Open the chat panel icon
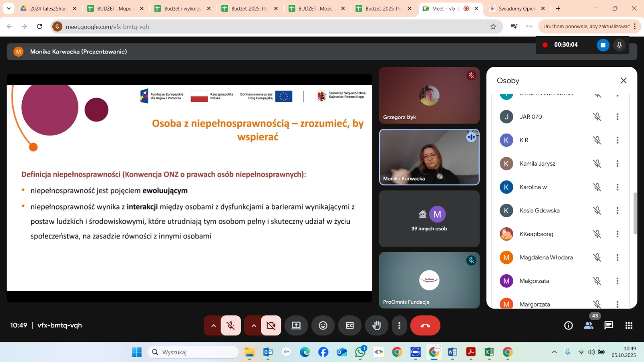The width and height of the screenshot is (644, 362). (x=609, y=325)
